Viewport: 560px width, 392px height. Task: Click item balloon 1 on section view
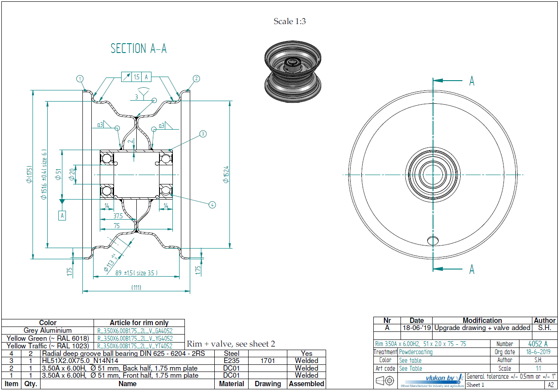[80, 79]
